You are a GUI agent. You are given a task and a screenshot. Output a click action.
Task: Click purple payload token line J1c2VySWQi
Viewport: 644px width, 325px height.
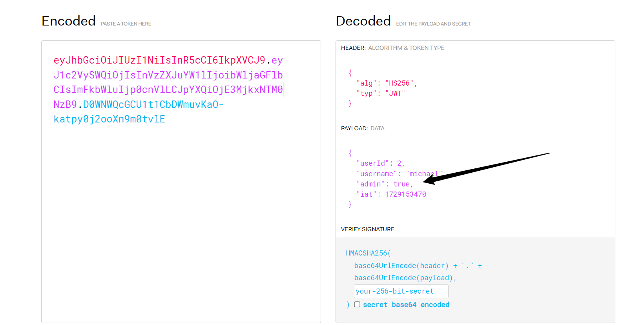[x=168, y=75]
